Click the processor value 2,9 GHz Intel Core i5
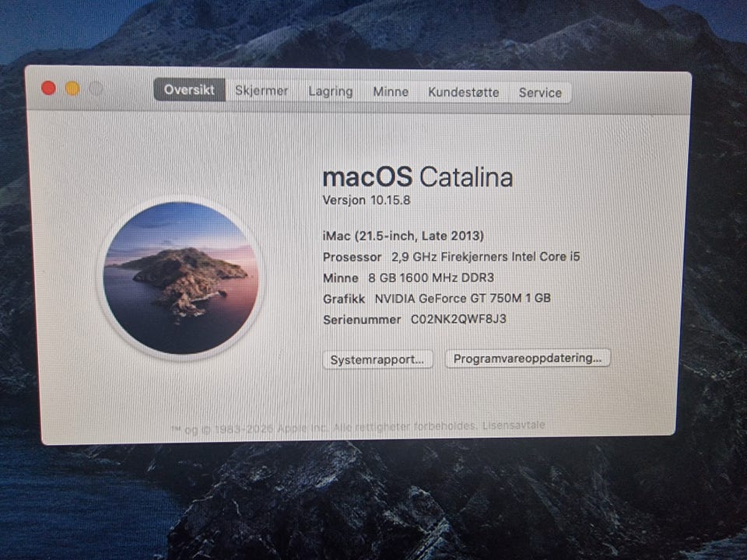747x560 pixels. click(486, 257)
